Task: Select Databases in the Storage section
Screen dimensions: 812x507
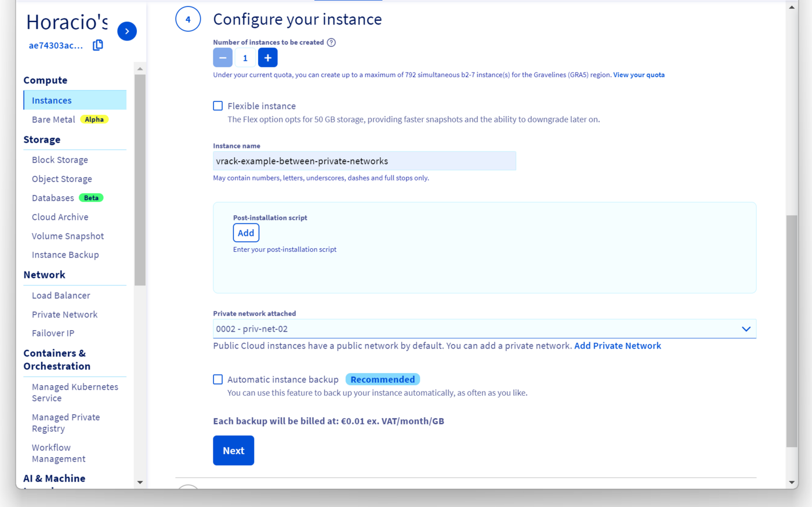Action: [x=53, y=198]
